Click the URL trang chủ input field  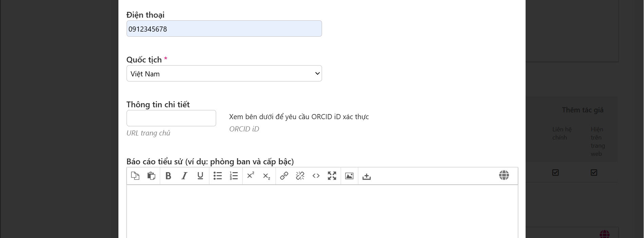171,118
